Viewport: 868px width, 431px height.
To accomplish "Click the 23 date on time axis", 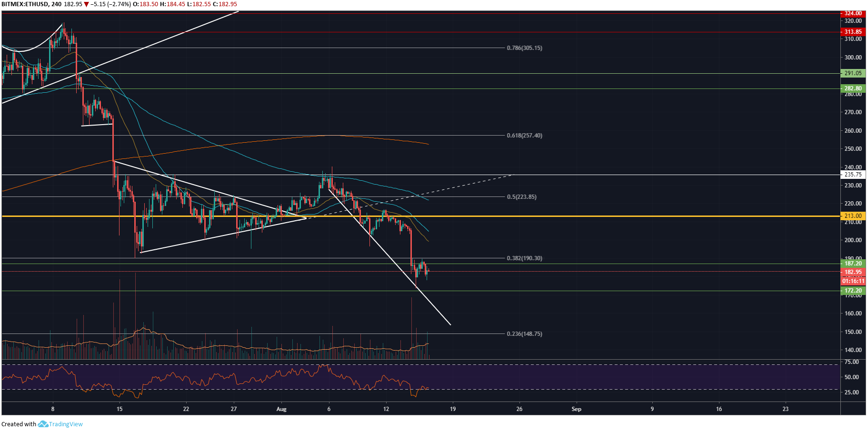I will [x=786, y=409].
